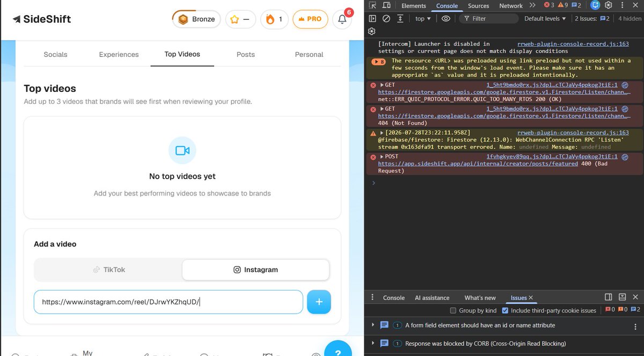The image size is (644, 356).
Task: Open the DevTools Sources tab
Action: [478, 6]
